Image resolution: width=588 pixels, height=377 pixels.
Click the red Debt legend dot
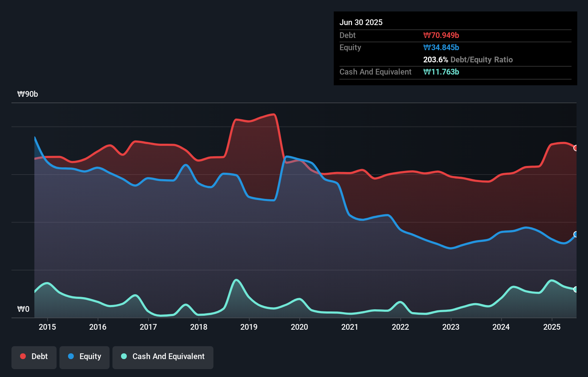(23, 356)
